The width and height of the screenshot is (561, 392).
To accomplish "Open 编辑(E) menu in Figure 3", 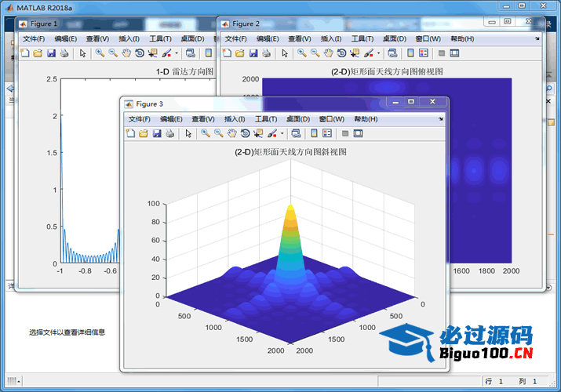I will 171,119.
